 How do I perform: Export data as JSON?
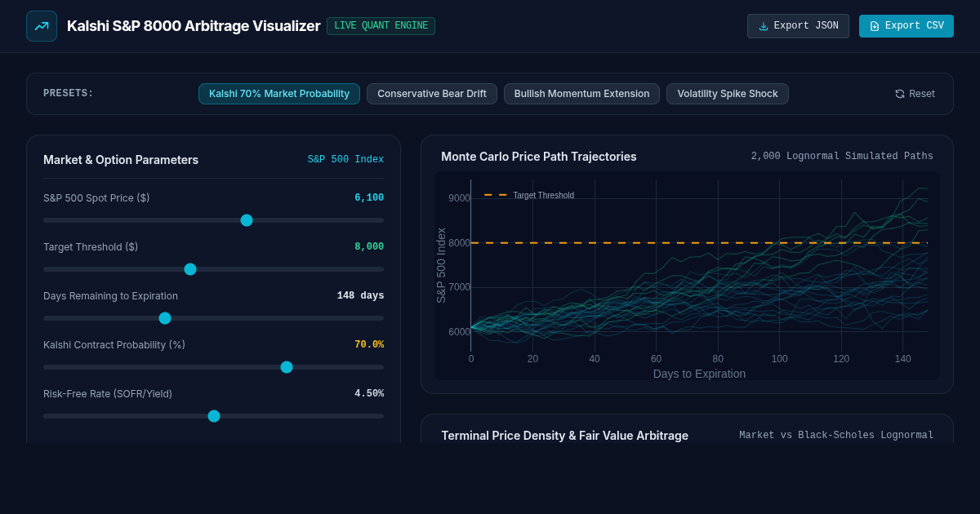(x=798, y=26)
